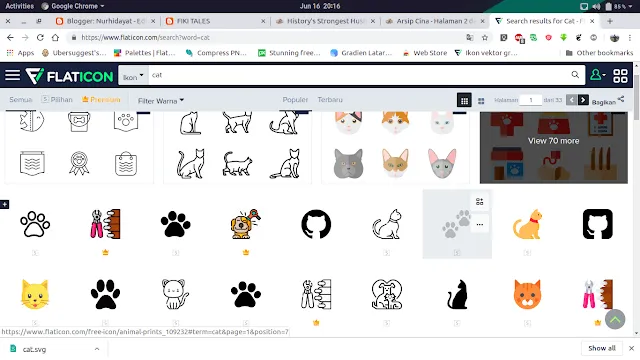The width and height of the screenshot is (640, 360).
Task: Open the Filter Warna dropdown
Action: click(161, 100)
